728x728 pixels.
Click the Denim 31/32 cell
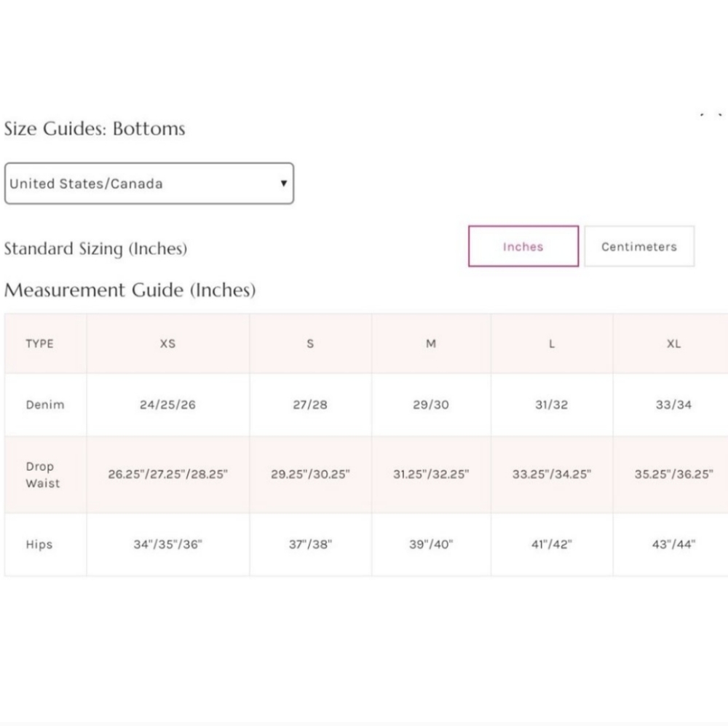551,405
